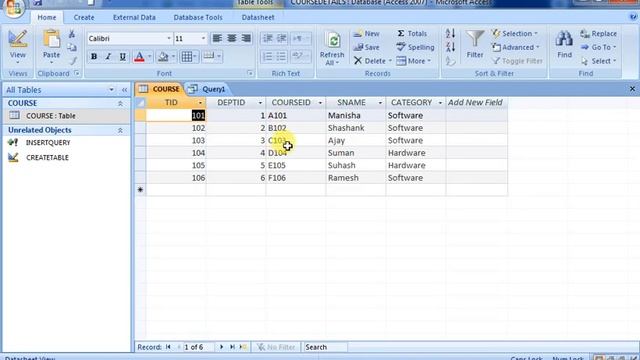Image resolution: width=640 pixels, height=360 pixels.
Task: Click the Clear All Sorts icon
Action: pyautogui.click(x=450, y=61)
